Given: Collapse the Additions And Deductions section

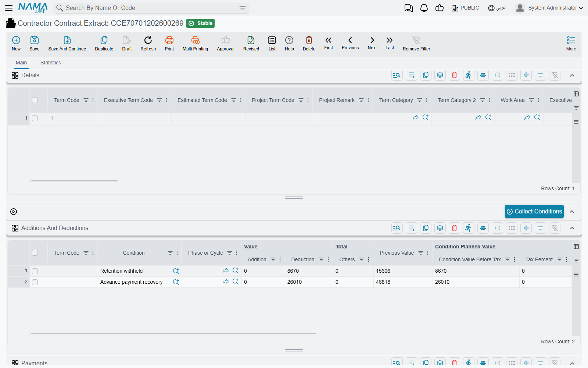Looking at the screenshot, I should click(x=572, y=228).
